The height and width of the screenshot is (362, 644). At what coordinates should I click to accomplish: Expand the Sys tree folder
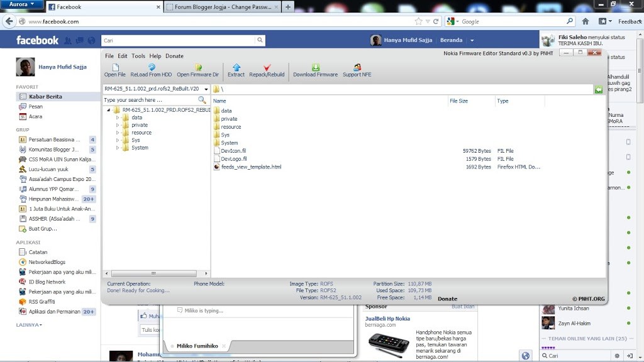[118, 140]
